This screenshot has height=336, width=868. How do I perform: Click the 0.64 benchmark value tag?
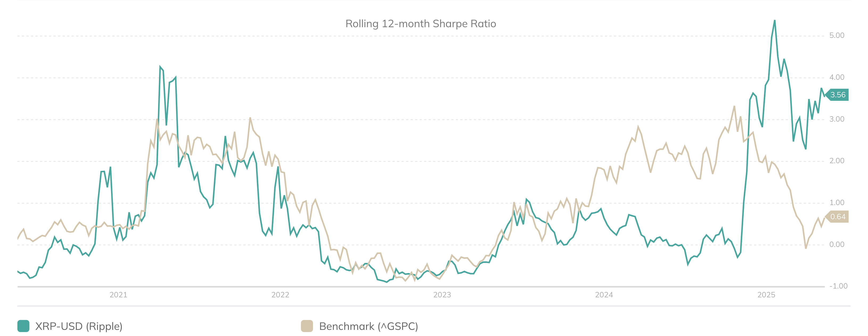coord(838,217)
